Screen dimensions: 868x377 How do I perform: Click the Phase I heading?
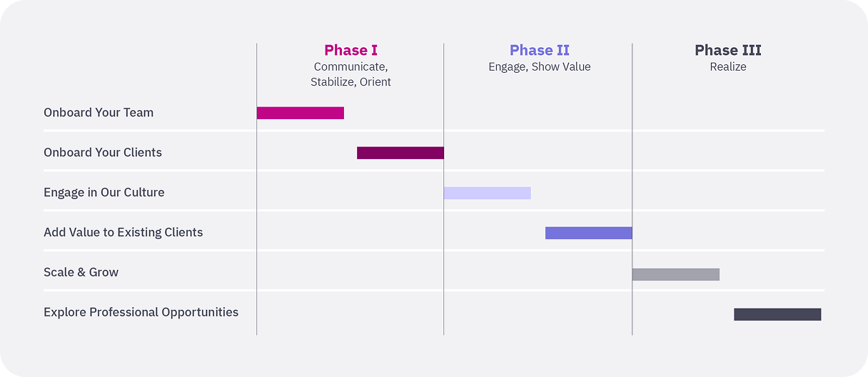[350, 50]
